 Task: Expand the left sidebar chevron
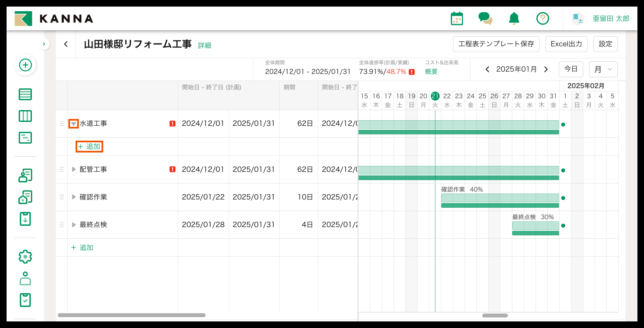[44, 44]
